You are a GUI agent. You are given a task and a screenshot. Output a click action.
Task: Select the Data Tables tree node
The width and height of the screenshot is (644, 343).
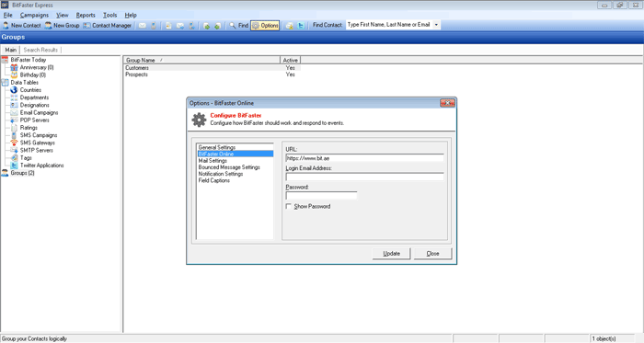pyautogui.click(x=24, y=83)
